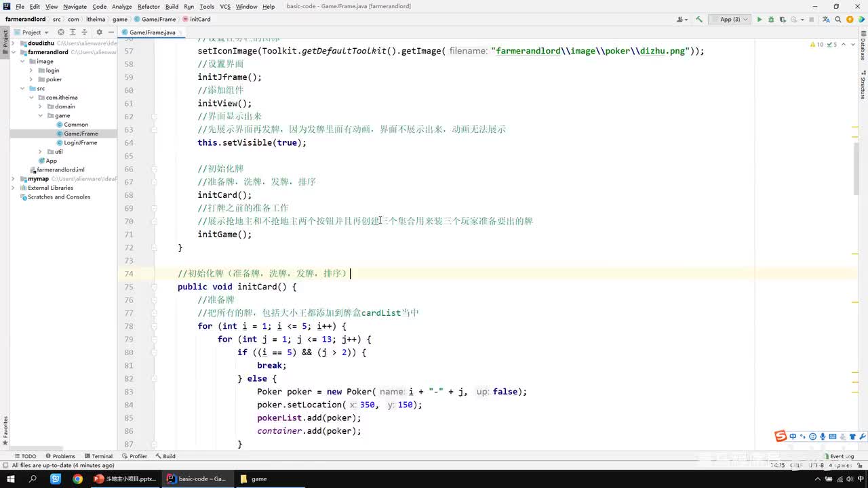868x488 pixels.
Task: Open the Project view selector dropdown
Action: 31,32
